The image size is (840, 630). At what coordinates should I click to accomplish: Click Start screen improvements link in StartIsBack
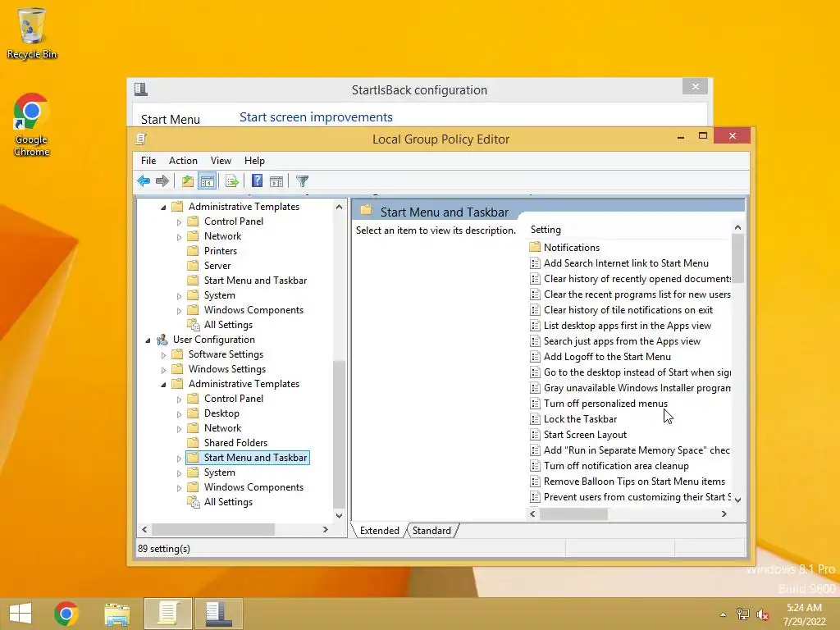point(316,116)
